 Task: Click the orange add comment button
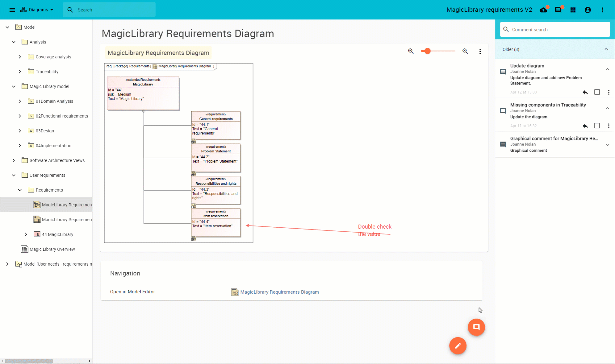coord(476,327)
